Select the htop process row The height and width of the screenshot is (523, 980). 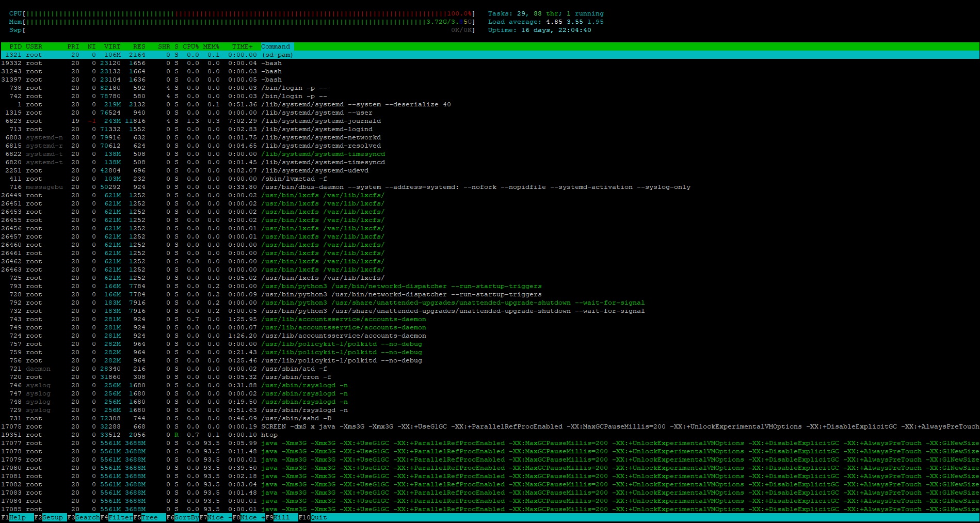(269, 435)
